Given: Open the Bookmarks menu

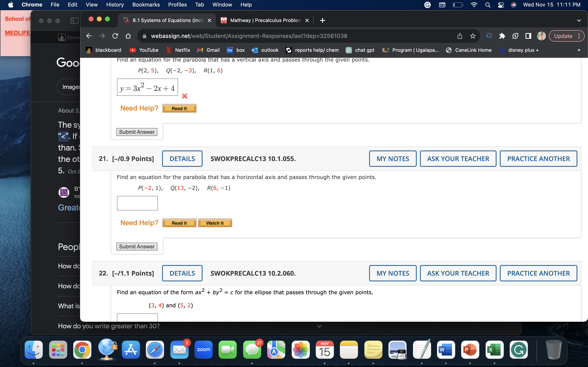Looking at the screenshot, I should 146,5.
